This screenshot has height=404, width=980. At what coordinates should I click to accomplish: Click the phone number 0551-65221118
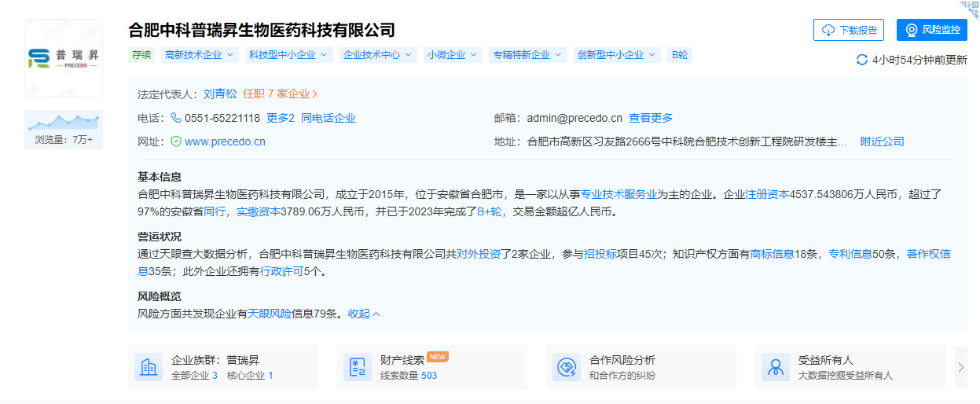[222, 118]
